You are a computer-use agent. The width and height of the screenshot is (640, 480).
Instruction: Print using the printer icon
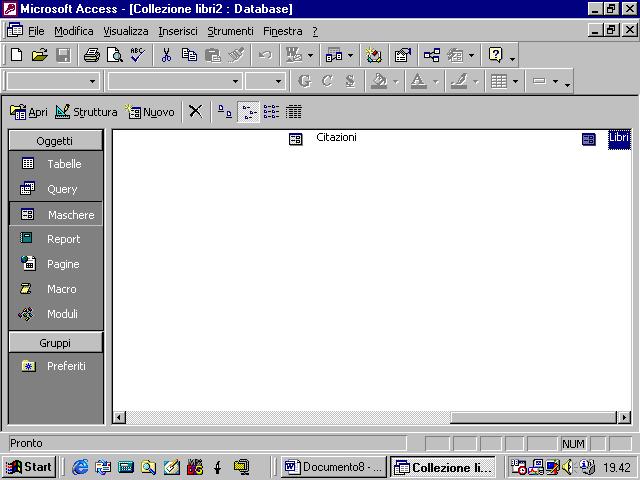tap(91, 55)
